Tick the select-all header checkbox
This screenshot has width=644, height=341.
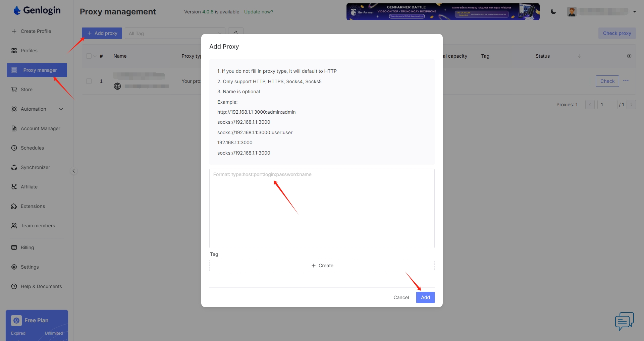(x=89, y=56)
